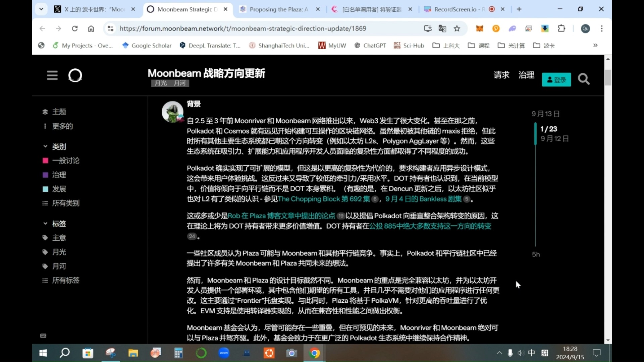The image size is (644, 362).
Task: Collapse the 类别 sidebar section
Action: coord(55,146)
